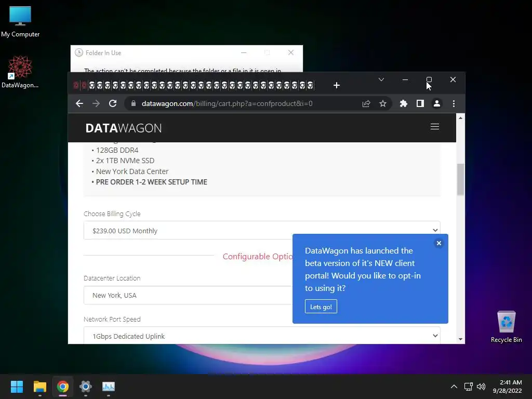Select the Recycle Bin icon
Screen dimensions: 532x399
[506, 327]
